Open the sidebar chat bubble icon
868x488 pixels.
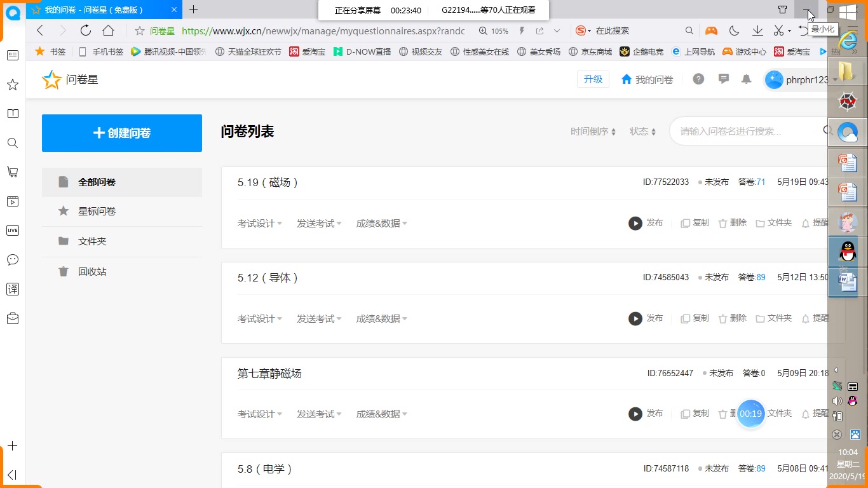click(x=13, y=260)
